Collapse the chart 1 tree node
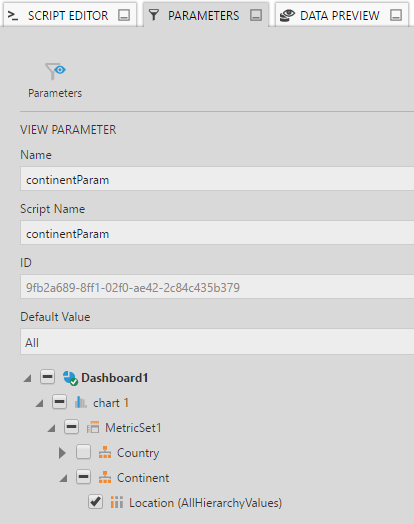The width and height of the screenshot is (414, 524). point(40,403)
